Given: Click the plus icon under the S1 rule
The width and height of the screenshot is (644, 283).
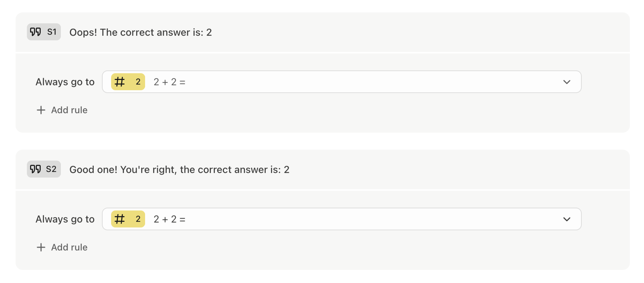Looking at the screenshot, I should [41, 110].
